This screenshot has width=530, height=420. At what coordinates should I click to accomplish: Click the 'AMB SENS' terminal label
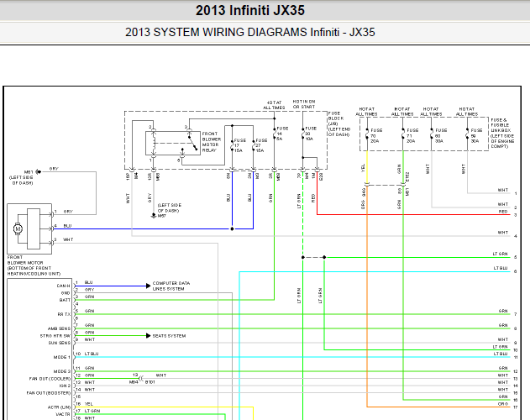59,328
